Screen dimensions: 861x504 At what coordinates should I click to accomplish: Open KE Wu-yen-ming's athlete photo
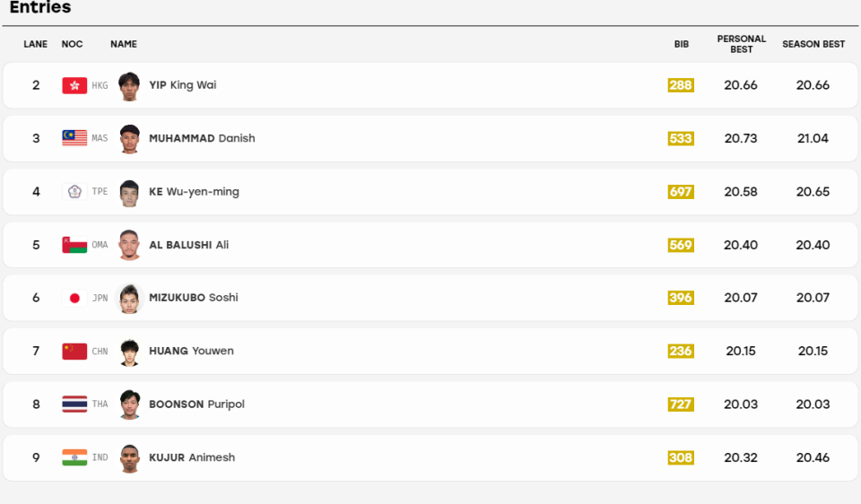129,193
